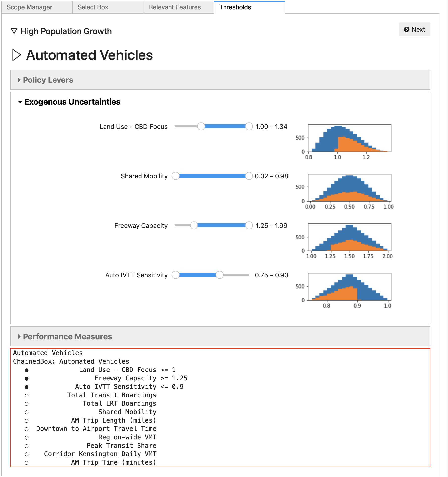
Task: Expand the Policy Levers section
Action: click(48, 80)
